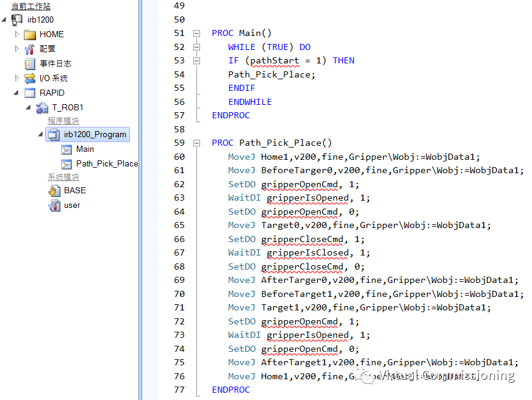Click the Main routine icon
532x400 pixels.
point(66,149)
